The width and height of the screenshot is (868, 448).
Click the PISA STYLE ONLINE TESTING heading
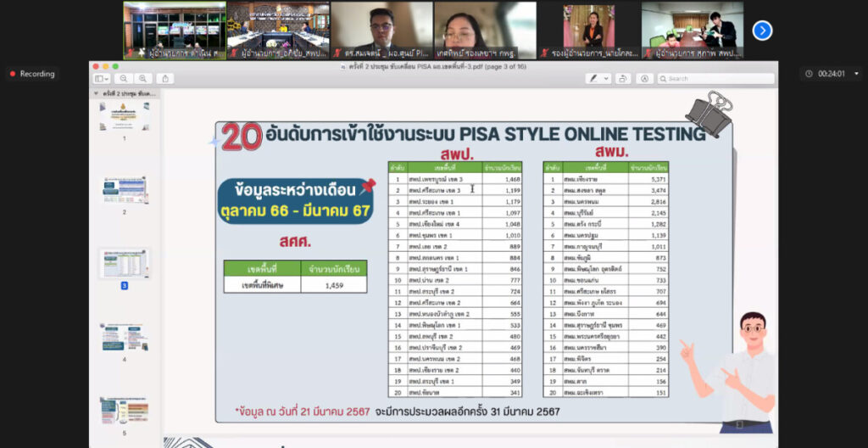(581, 133)
